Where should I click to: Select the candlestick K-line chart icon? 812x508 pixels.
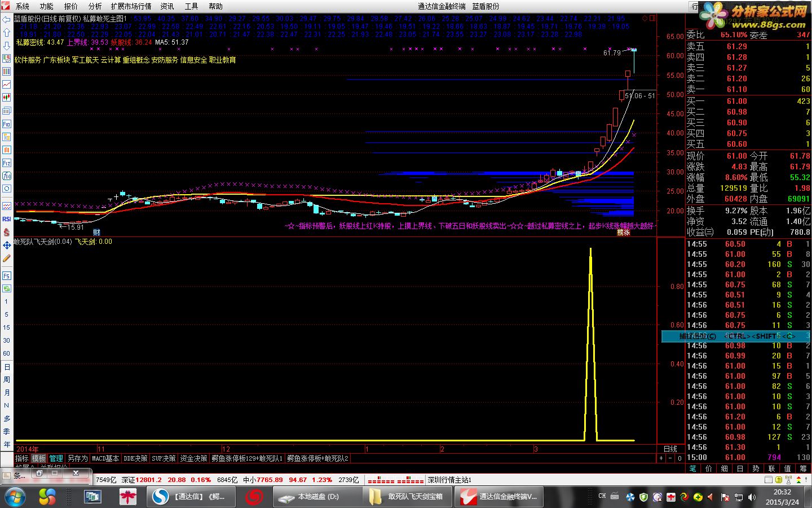tap(7, 97)
